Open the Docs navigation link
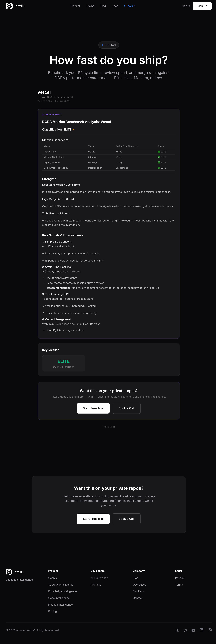Screen dimensions: 216x644 coord(115,6)
